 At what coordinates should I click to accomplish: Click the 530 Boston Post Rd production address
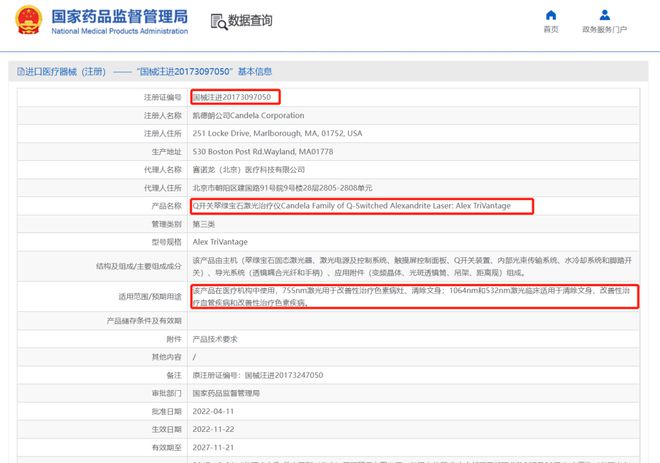[263, 152]
